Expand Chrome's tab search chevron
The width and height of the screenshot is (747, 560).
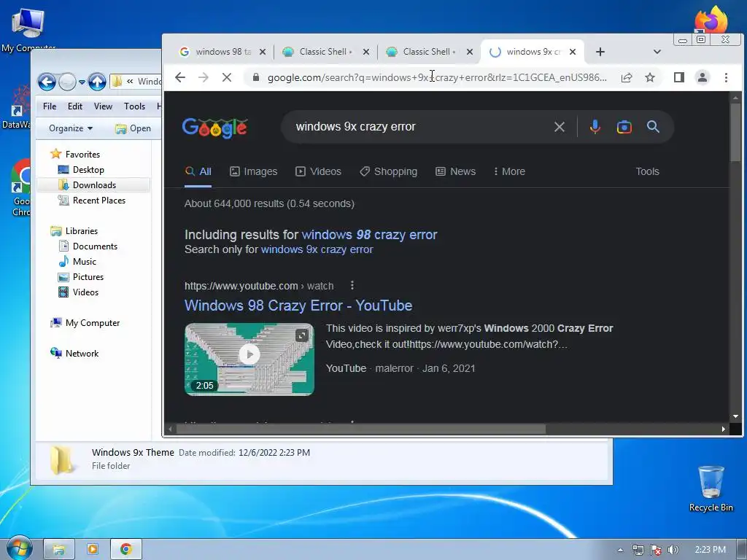(x=657, y=52)
